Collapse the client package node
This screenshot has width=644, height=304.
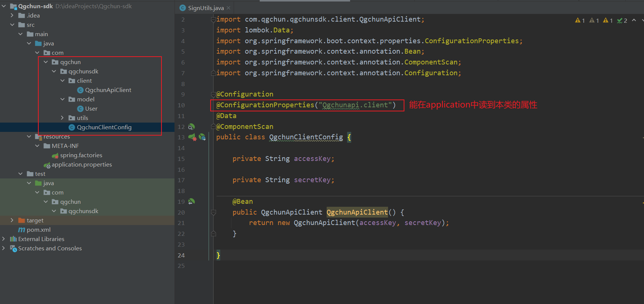63,81
